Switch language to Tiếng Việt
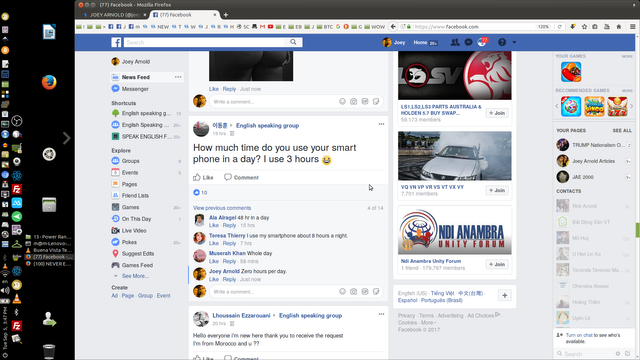 click(x=442, y=293)
